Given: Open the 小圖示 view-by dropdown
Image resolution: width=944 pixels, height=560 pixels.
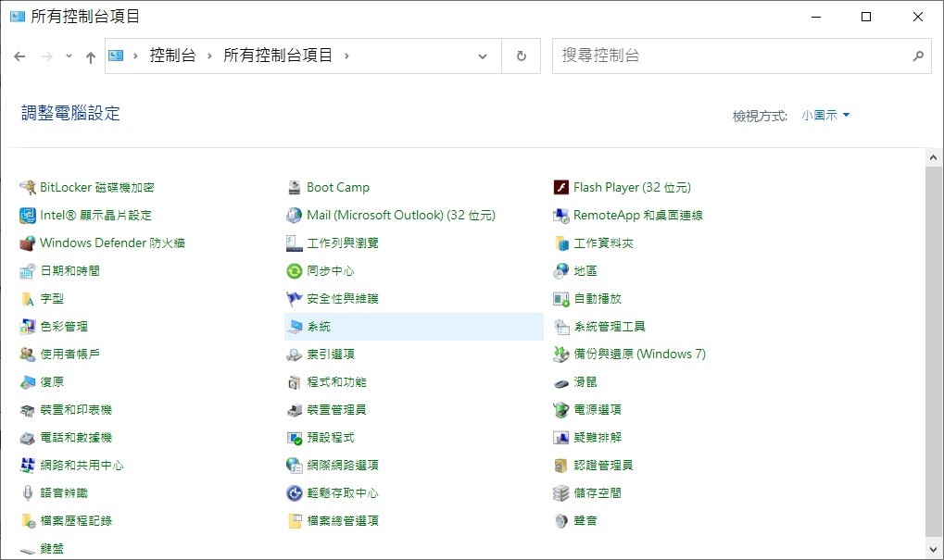Looking at the screenshot, I should pos(825,115).
